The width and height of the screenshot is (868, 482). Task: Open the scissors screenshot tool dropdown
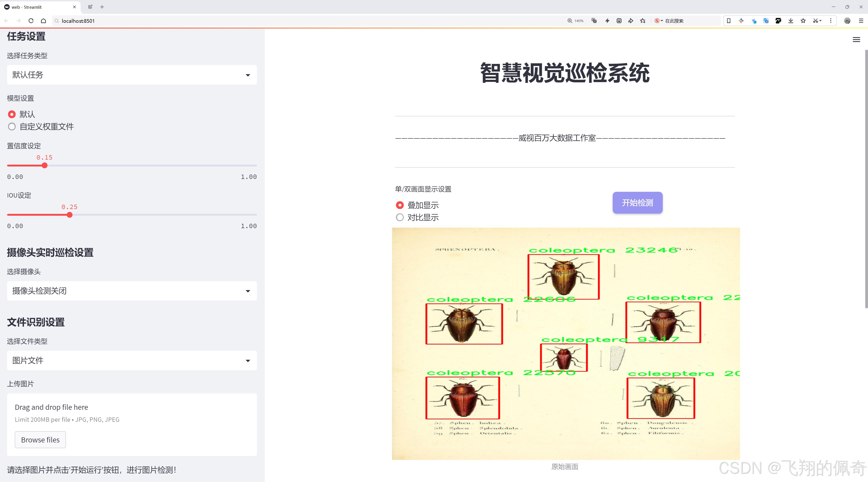pyautogui.click(x=817, y=21)
